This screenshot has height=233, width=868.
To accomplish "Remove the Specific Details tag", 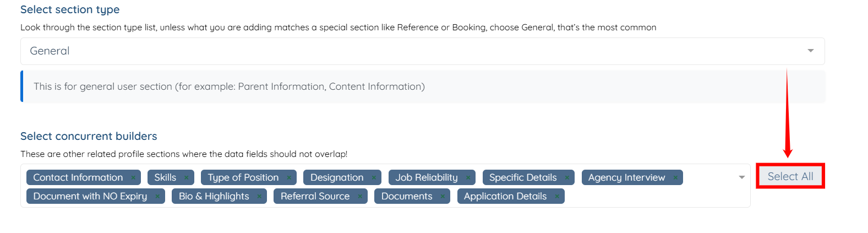I will pyautogui.click(x=567, y=178).
